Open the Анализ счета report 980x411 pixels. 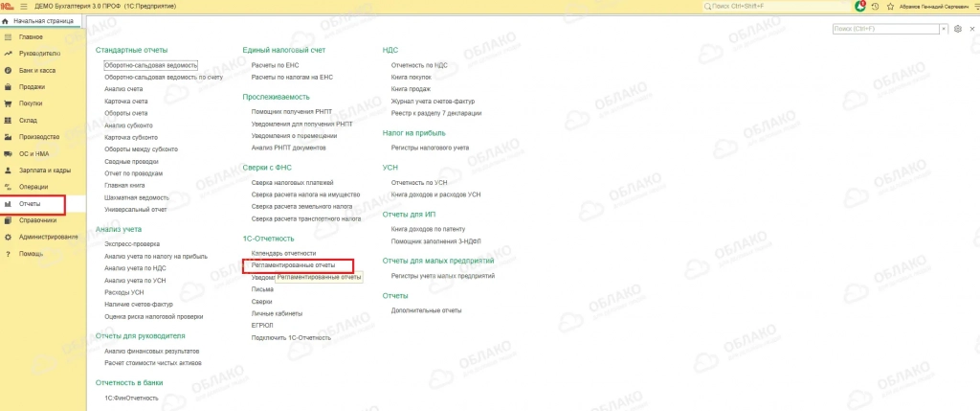123,89
